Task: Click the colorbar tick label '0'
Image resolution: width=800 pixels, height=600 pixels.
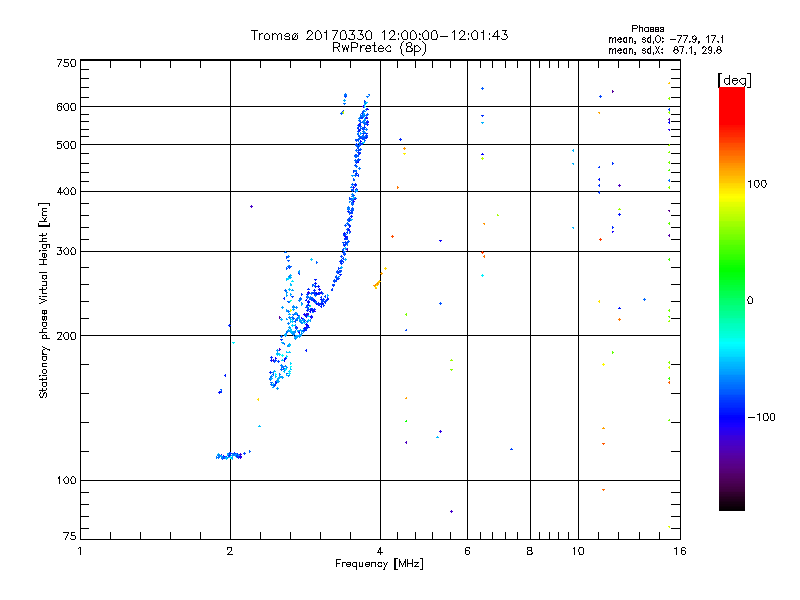Action: click(750, 301)
